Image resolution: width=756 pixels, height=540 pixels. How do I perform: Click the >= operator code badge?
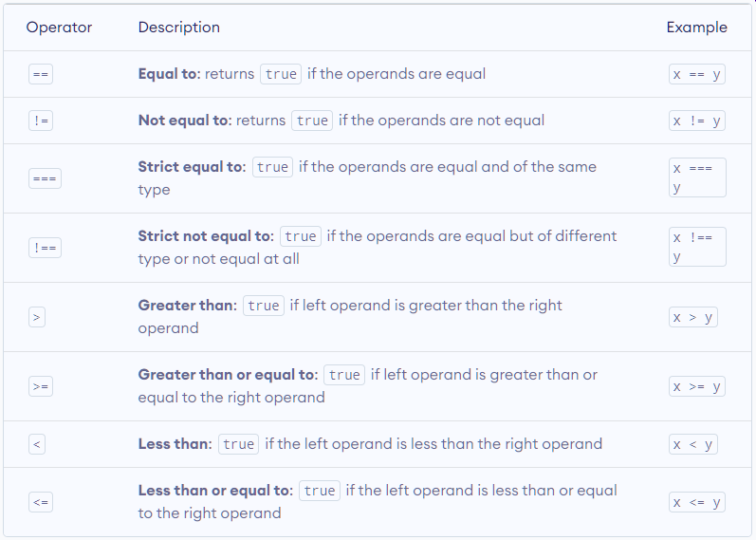[41, 386]
